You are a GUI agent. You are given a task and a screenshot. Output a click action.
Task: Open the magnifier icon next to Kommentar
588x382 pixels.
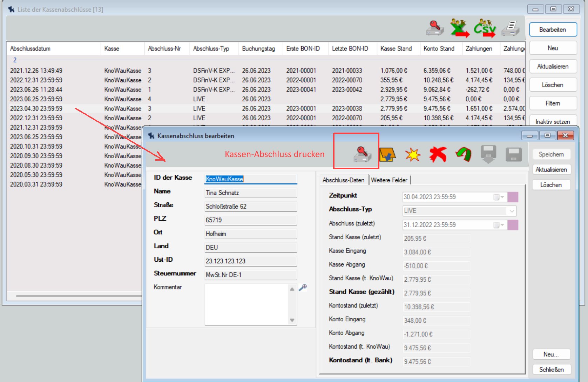(x=303, y=287)
